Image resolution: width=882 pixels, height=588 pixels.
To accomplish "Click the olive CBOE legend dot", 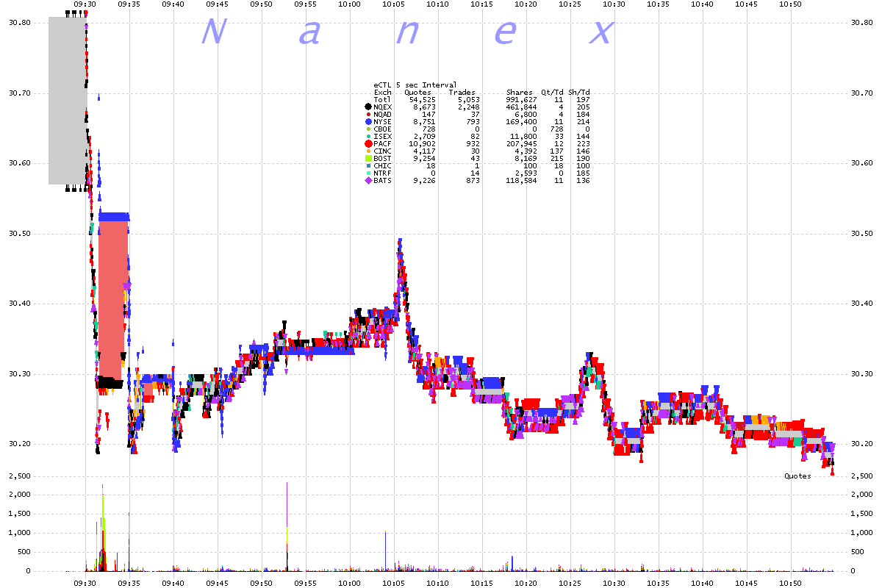I will pos(368,129).
